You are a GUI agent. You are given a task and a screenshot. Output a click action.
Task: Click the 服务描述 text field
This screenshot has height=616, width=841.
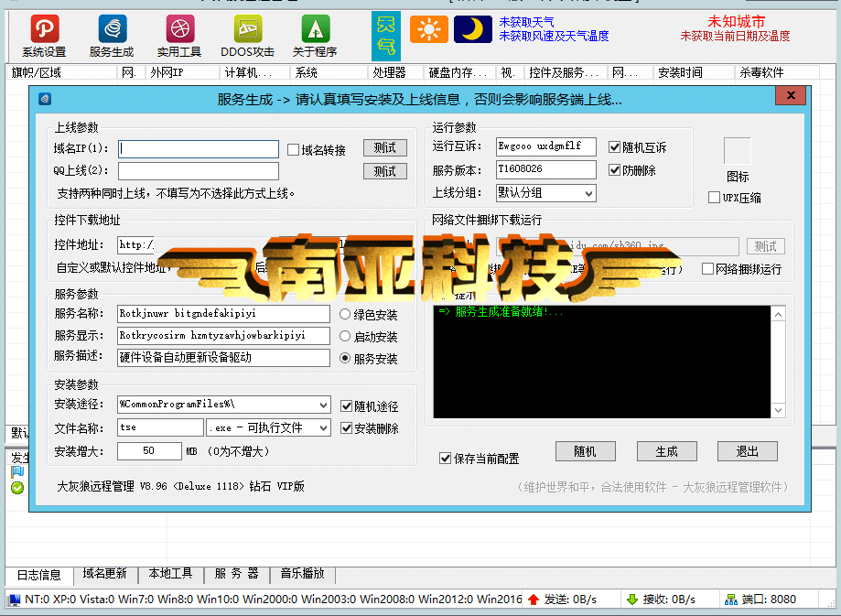coord(223,357)
